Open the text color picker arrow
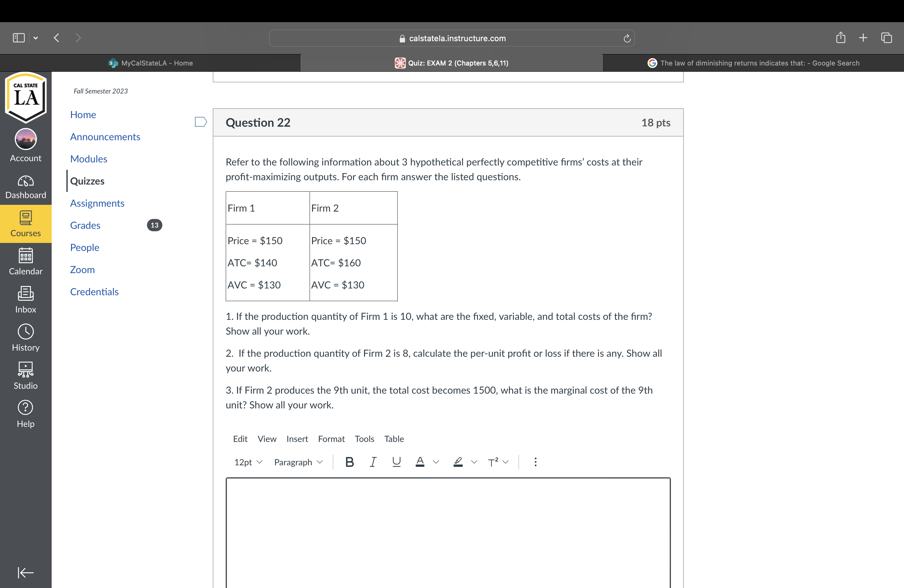The image size is (904, 588). tap(436, 462)
